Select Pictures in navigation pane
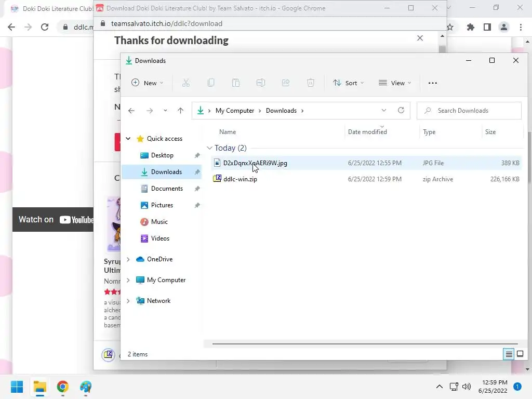Image resolution: width=532 pixels, height=399 pixels. pyautogui.click(x=162, y=205)
